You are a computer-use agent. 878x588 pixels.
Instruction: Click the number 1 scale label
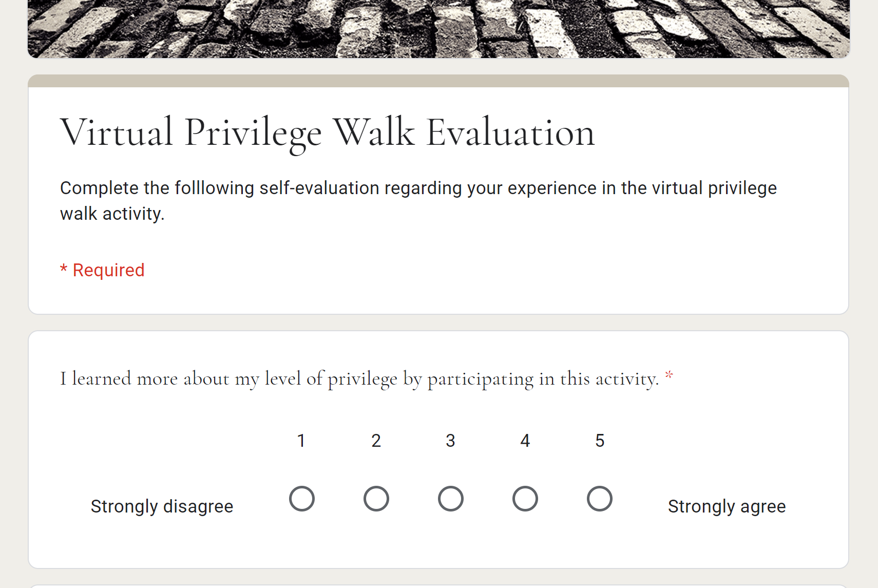tap(302, 440)
